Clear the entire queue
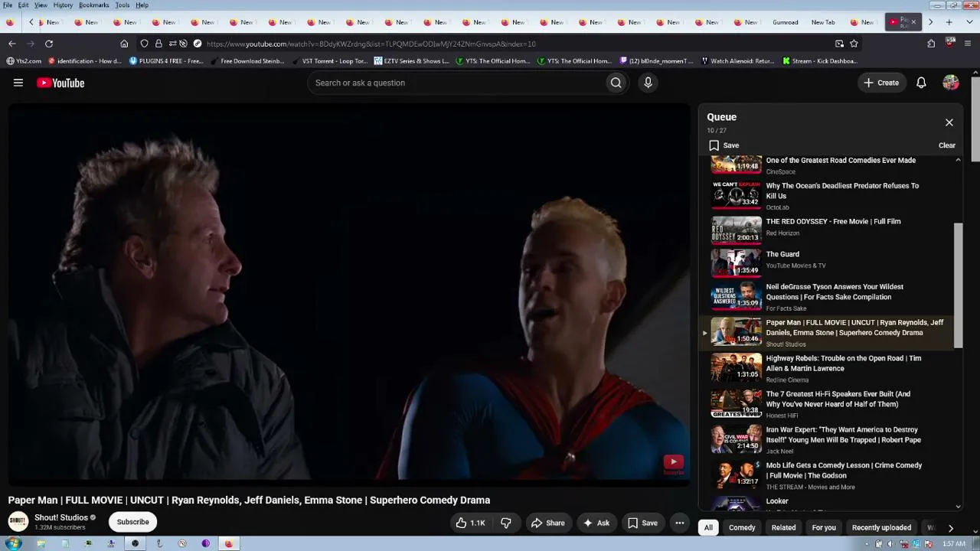Image resolution: width=980 pixels, height=551 pixels. [x=947, y=145]
